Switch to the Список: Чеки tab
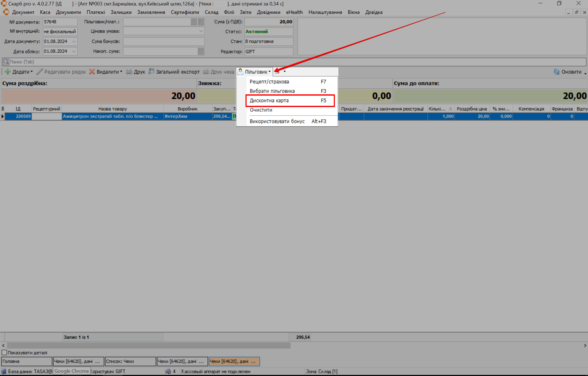 [x=130, y=361]
